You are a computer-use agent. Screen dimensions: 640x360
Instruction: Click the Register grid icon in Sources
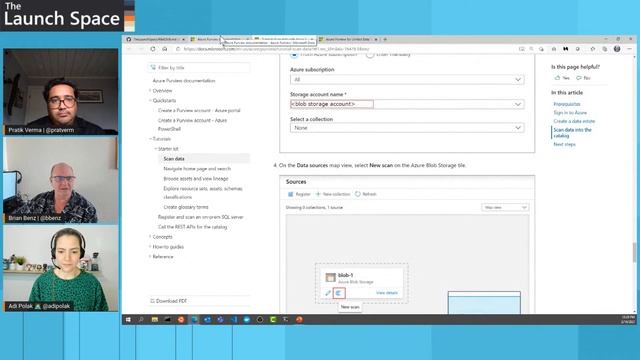click(x=291, y=194)
